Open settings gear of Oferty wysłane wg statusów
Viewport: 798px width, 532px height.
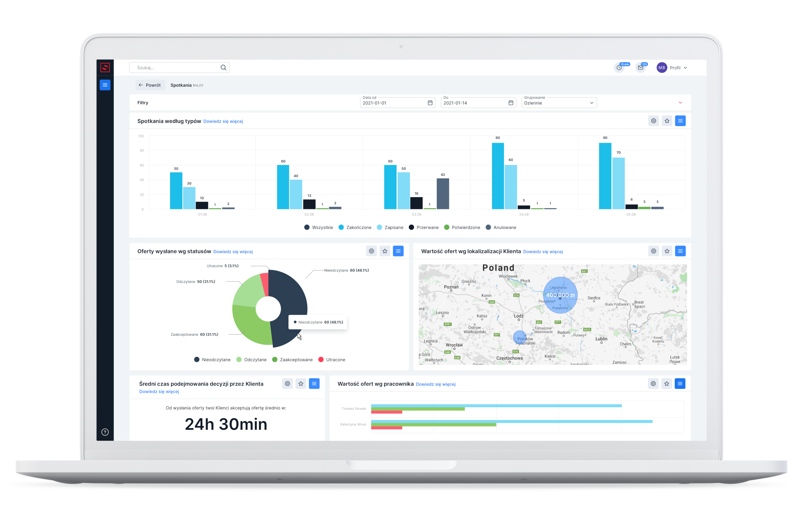coord(371,251)
